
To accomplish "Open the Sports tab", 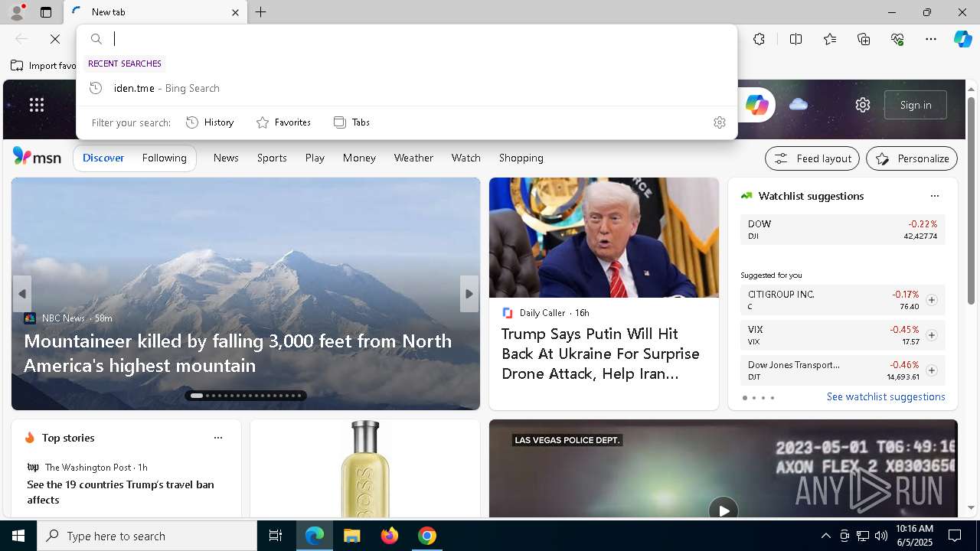I will pyautogui.click(x=272, y=158).
